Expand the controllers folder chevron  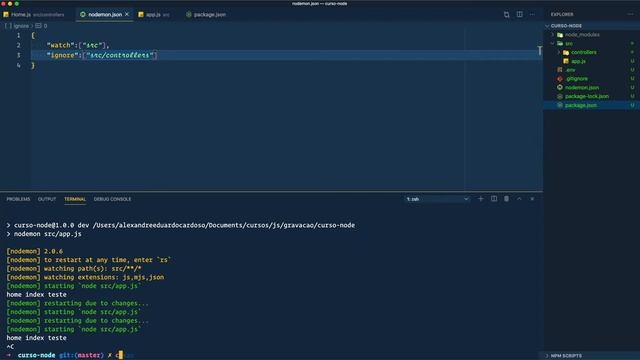coord(559,52)
